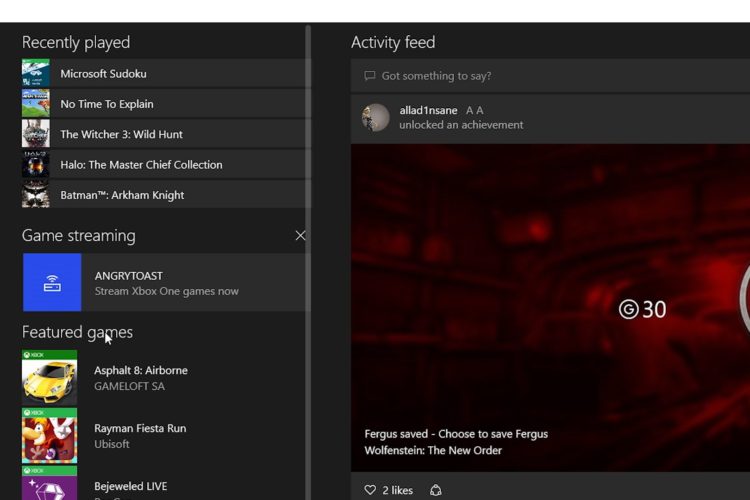Open Bejeweled LIVE cover art
Viewport: 750px width, 500px height.
pos(49,483)
